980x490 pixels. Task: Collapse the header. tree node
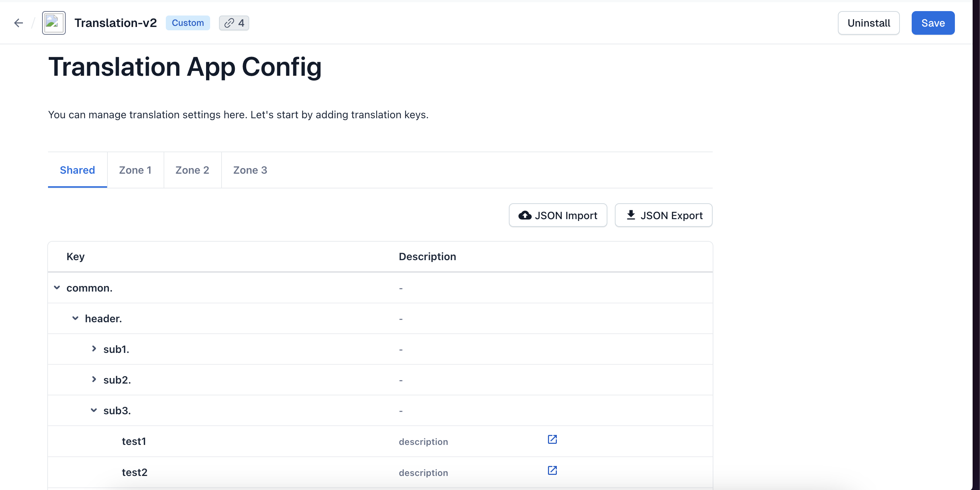coord(75,318)
